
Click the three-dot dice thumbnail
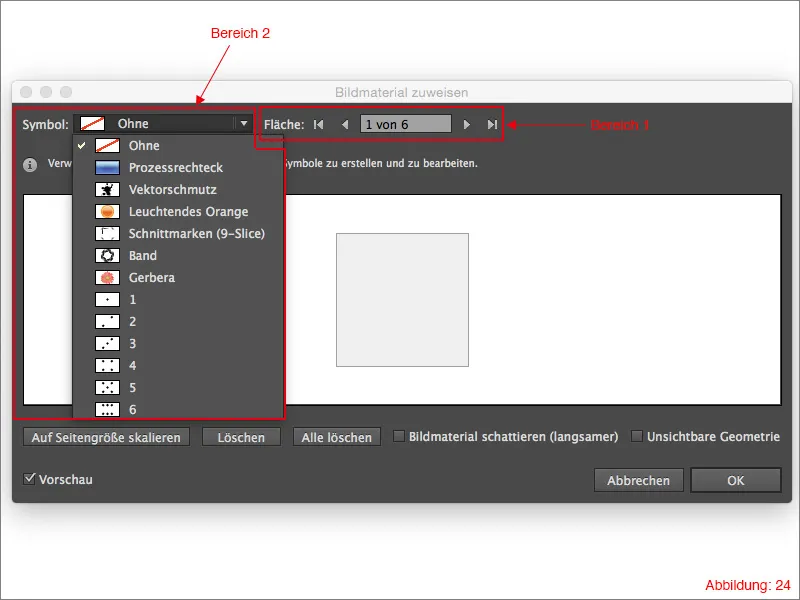[x=107, y=343]
